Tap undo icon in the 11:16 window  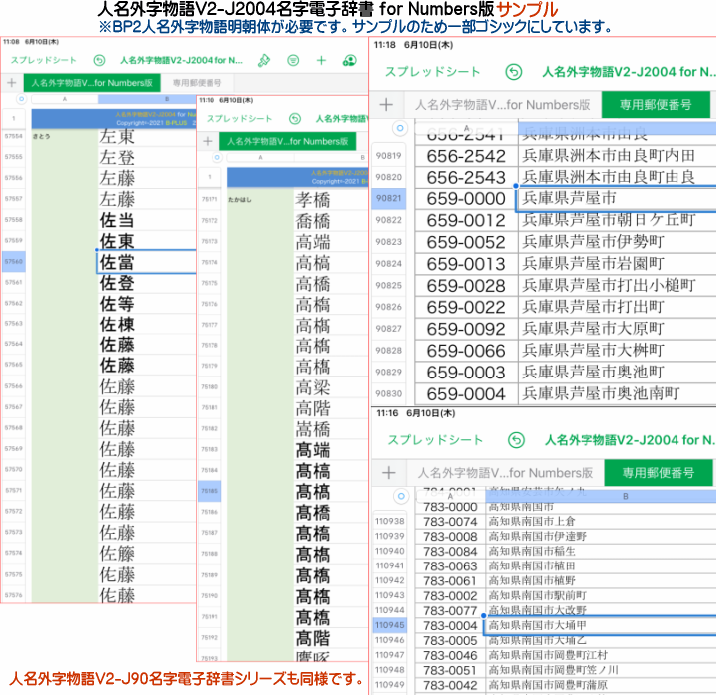(x=516, y=440)
